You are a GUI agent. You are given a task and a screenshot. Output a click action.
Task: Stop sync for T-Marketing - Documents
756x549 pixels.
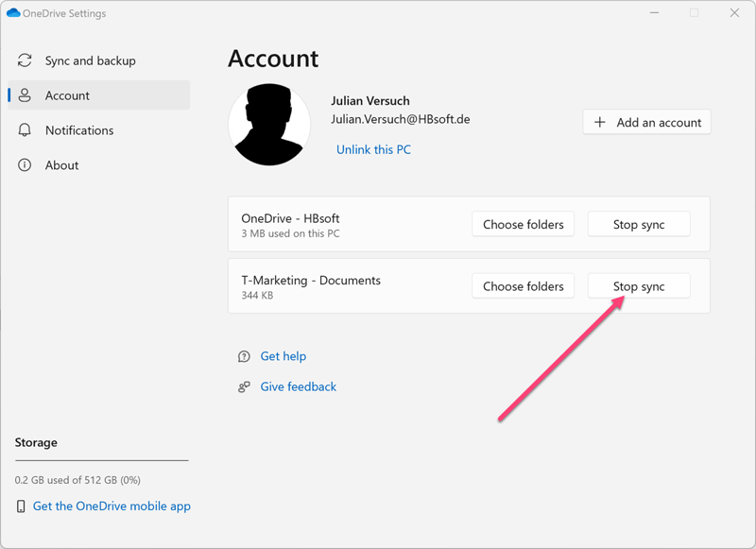pyautogui.click(x=639, y=286)
